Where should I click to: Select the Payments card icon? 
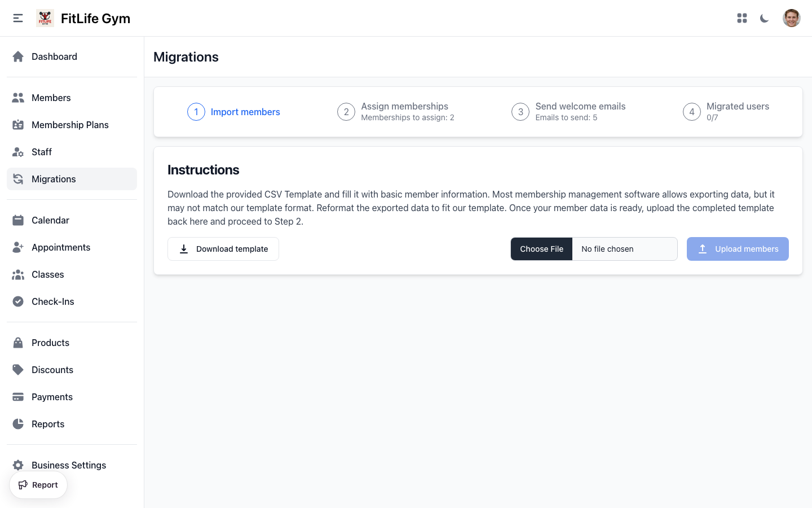[17, 397]
